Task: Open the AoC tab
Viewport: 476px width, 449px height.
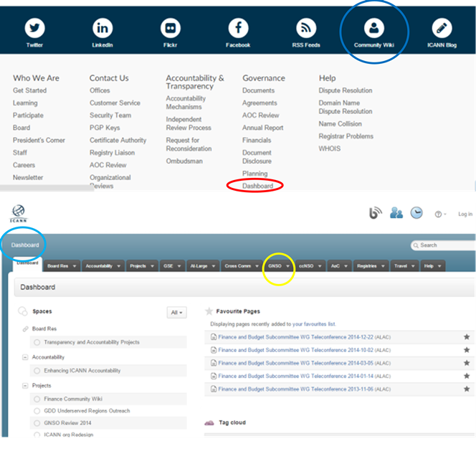Action: [339, 266]
